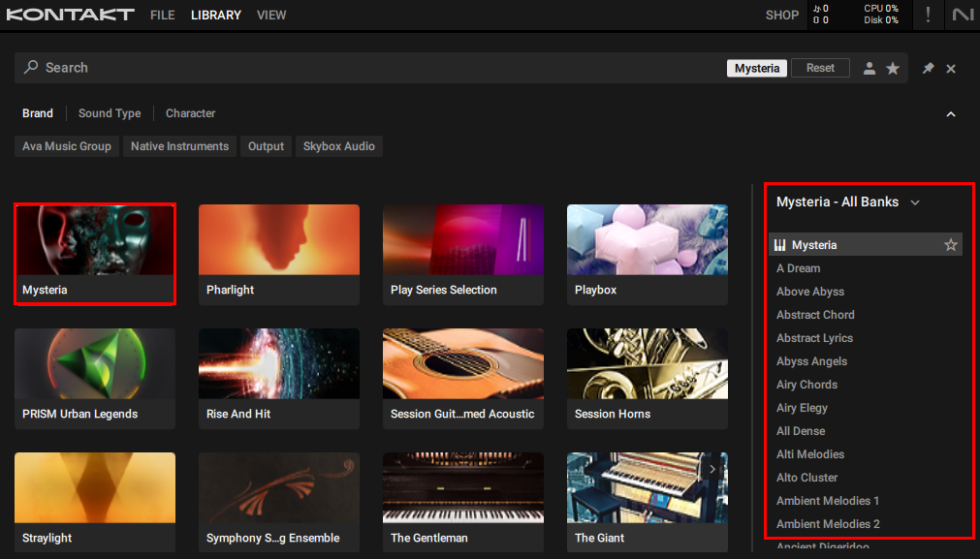Open the LIBRARY menu
The height and width of the screenshot is (559, 980).
click(x=216, y=15)
